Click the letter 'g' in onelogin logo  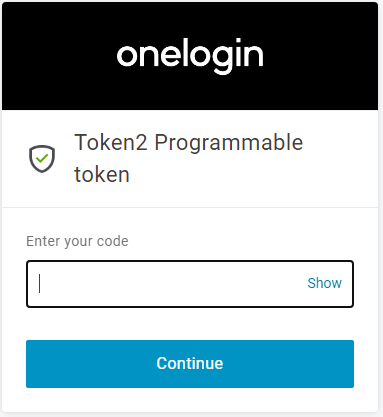pyautogui.click(x=221, y=59)
